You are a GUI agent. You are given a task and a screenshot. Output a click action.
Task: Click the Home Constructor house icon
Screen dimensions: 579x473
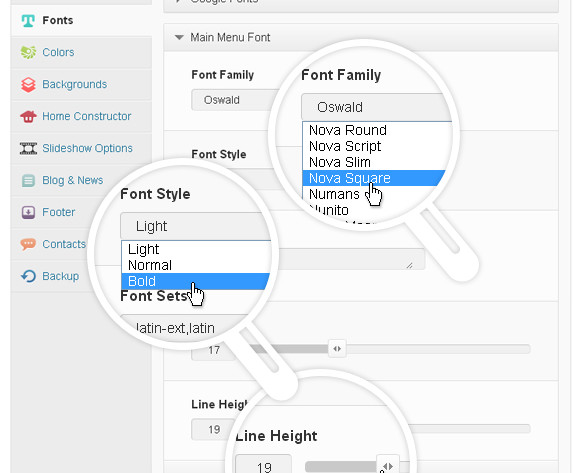(x=28, y=117)
